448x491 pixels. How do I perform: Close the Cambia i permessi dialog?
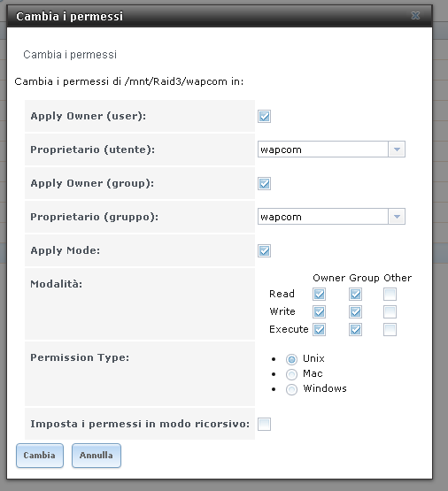click(415, 15)
